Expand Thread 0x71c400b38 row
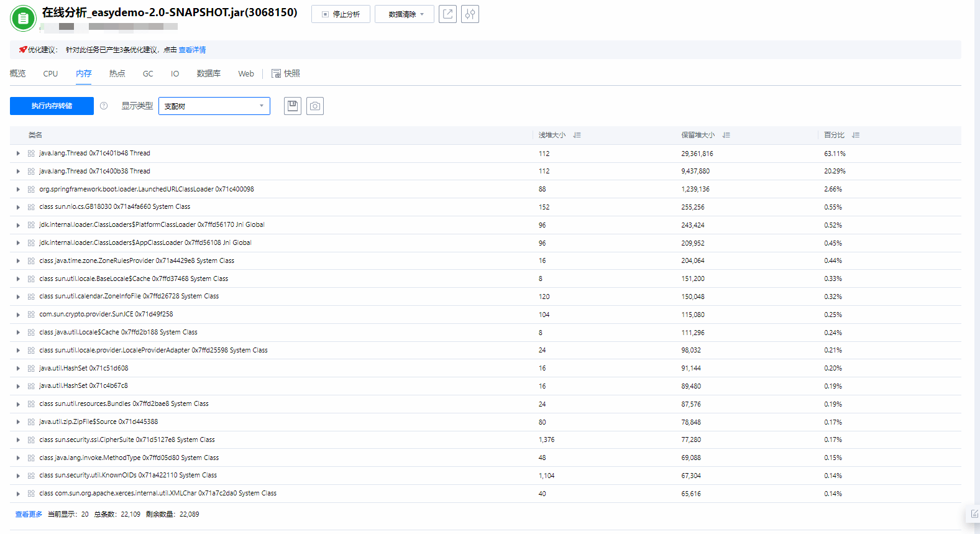Screen dimensions: 980x534 pyautogui.click(x=18, y=171)
